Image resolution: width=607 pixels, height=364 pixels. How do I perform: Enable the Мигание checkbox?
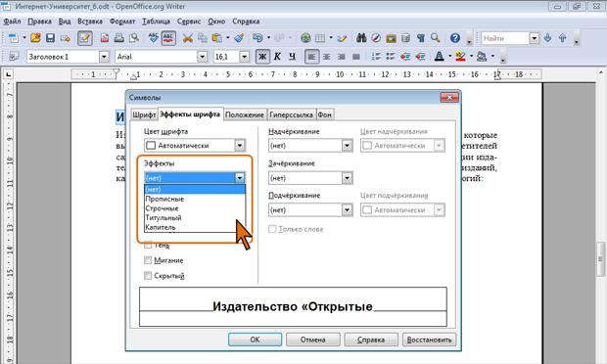point(148,260)
